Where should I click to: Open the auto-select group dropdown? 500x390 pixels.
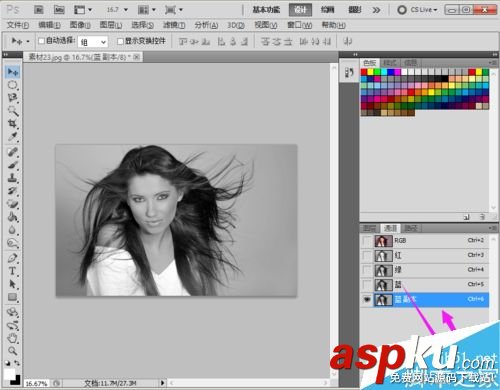pyautogui.click(x=93, y=42)
